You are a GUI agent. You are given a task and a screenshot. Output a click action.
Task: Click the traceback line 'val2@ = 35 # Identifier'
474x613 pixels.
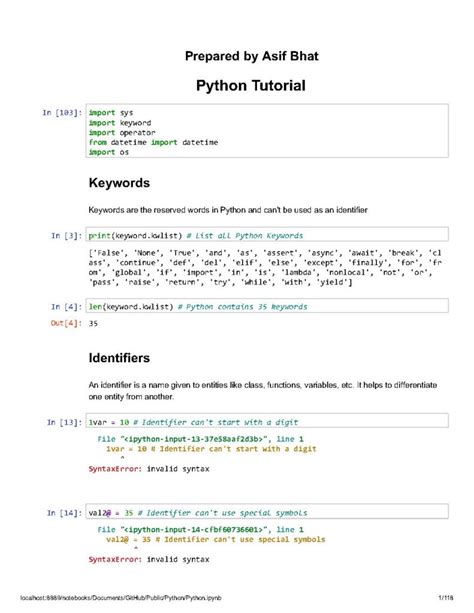(215, 540)
